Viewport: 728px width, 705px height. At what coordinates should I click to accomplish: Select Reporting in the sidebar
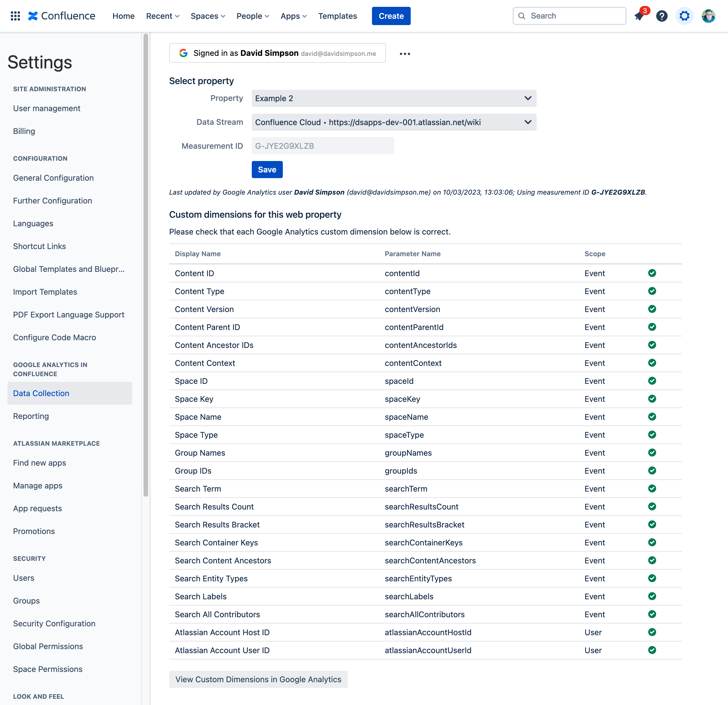31,416
